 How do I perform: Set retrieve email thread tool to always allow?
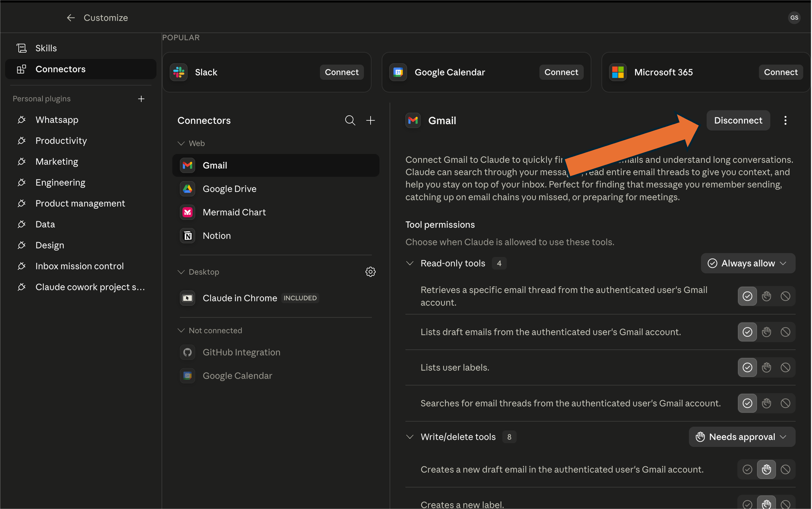[x=747, y=296]
